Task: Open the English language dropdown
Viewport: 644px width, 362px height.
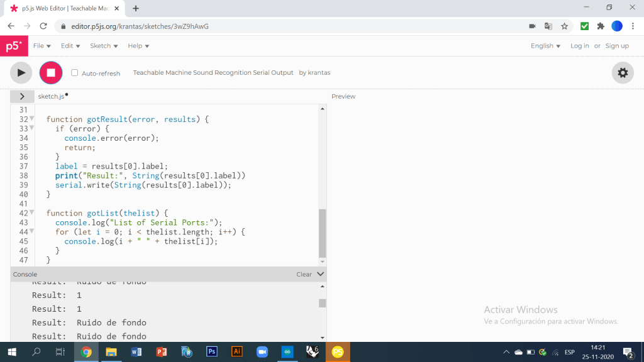Action: tap(545, 46)
